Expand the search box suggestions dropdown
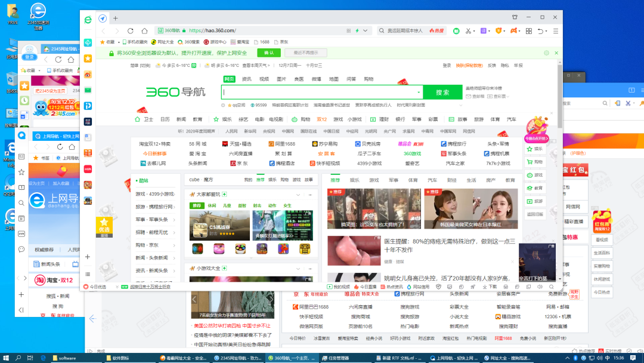Viewport: 644px width, 363px height. (x=419, y=93)
